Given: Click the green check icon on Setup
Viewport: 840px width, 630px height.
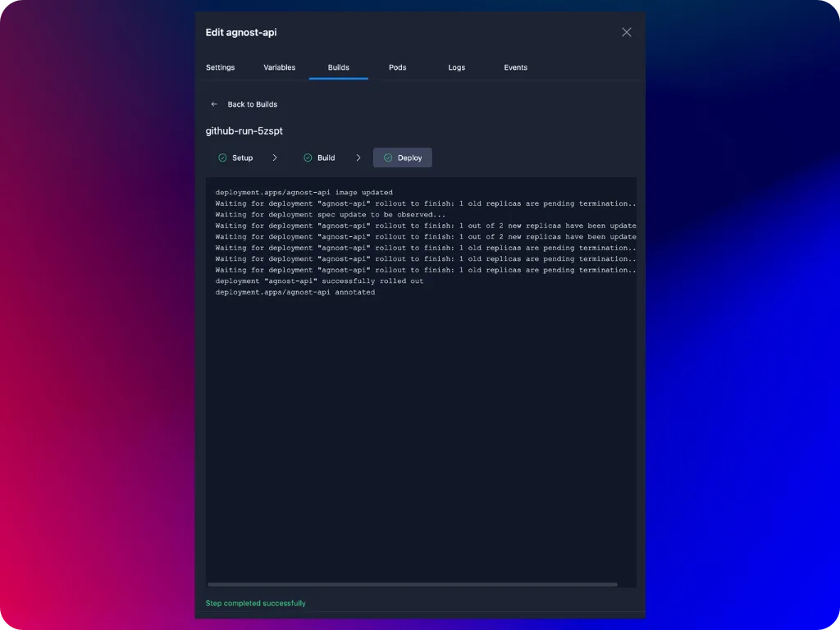Looking at the screenshot, I should point(222,157).
